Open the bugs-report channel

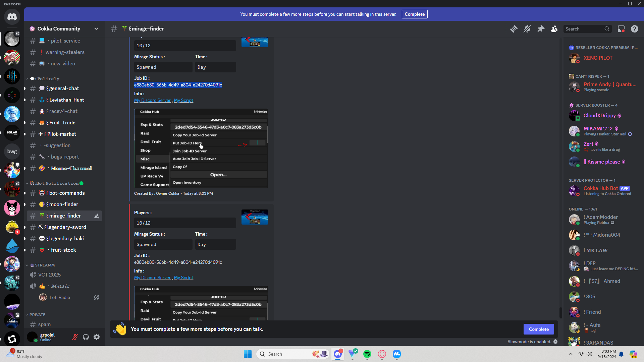click(x=64, y=157)
